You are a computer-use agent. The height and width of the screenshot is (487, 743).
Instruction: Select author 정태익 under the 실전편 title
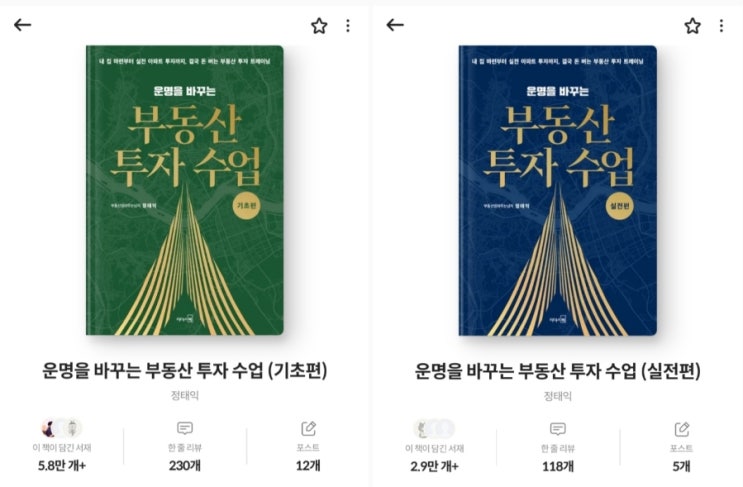coord(558,396)
